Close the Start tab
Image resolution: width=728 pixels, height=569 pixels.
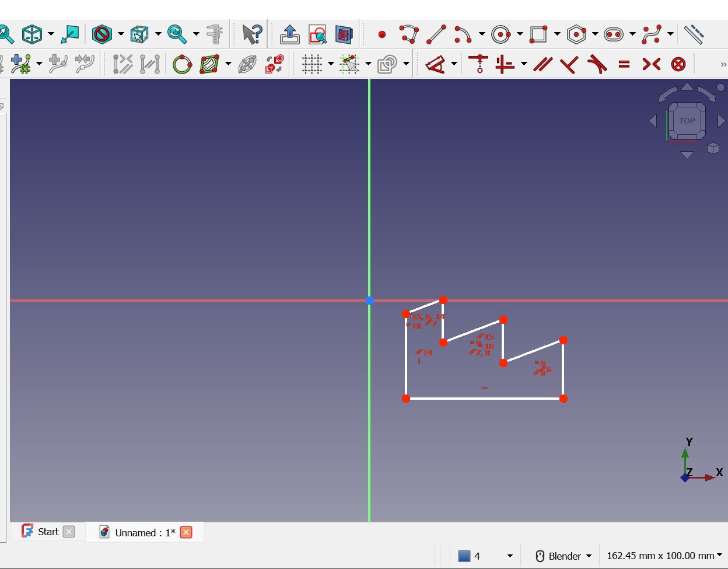click(x=69, y=532)
